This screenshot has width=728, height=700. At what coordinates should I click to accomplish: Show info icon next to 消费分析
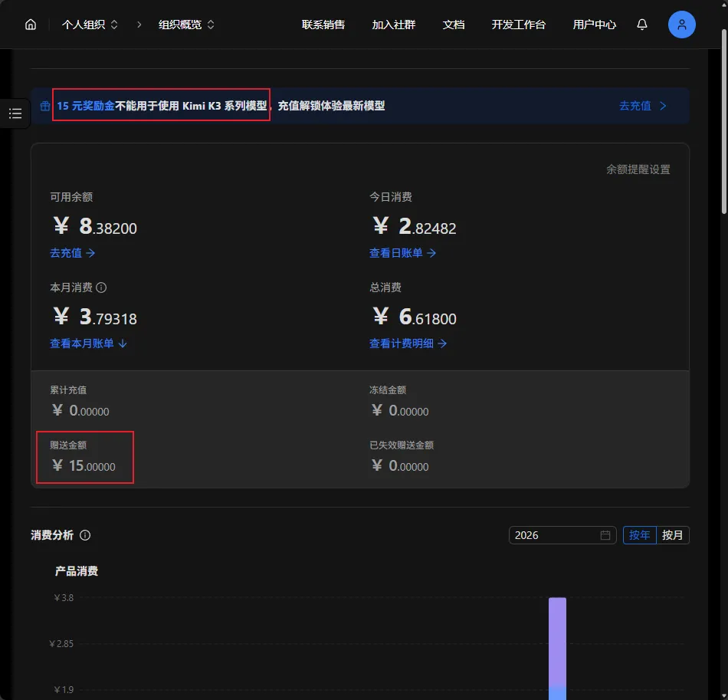tap(85, 535)
